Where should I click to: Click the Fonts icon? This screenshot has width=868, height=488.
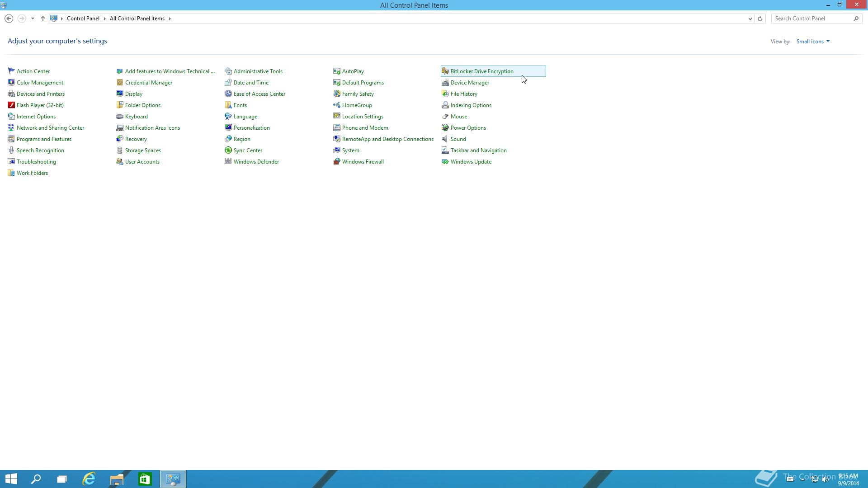tap(228, 105)
